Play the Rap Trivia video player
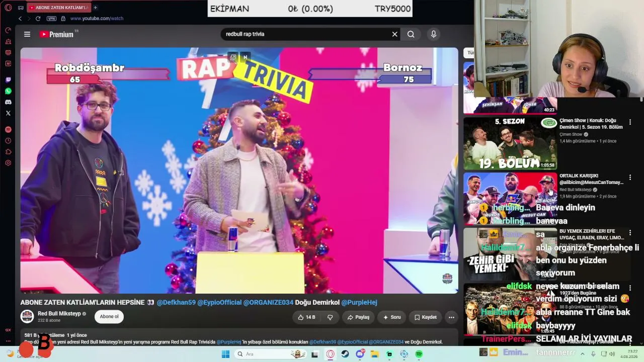The image size is (644, 362). pos(239,170)
